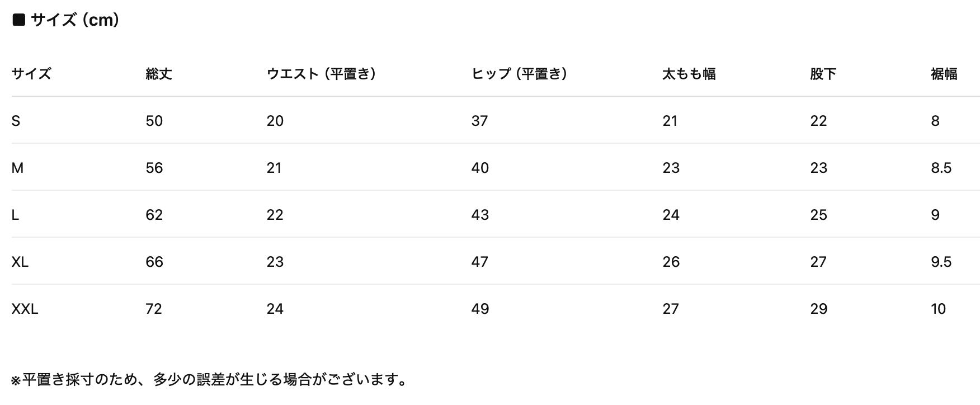Select the XXL size row label
Image resolution: width=980 pixels, height=405 pixels.
pos(25,309)
